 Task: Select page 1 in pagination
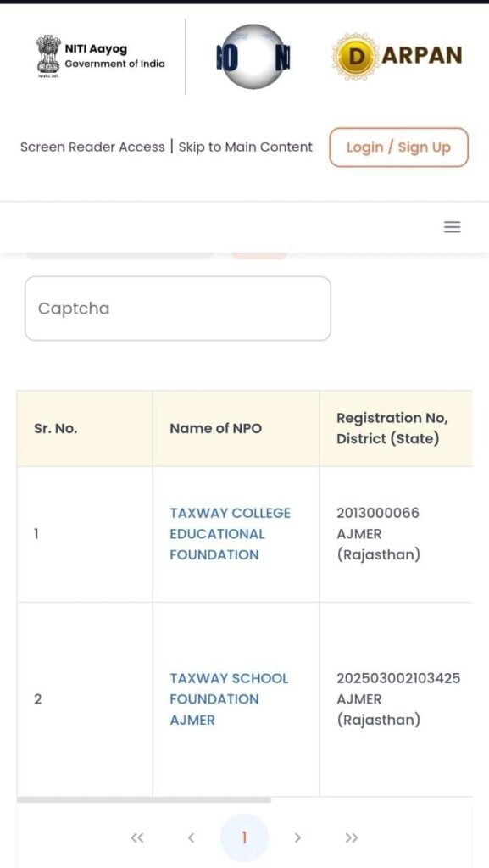244,837
